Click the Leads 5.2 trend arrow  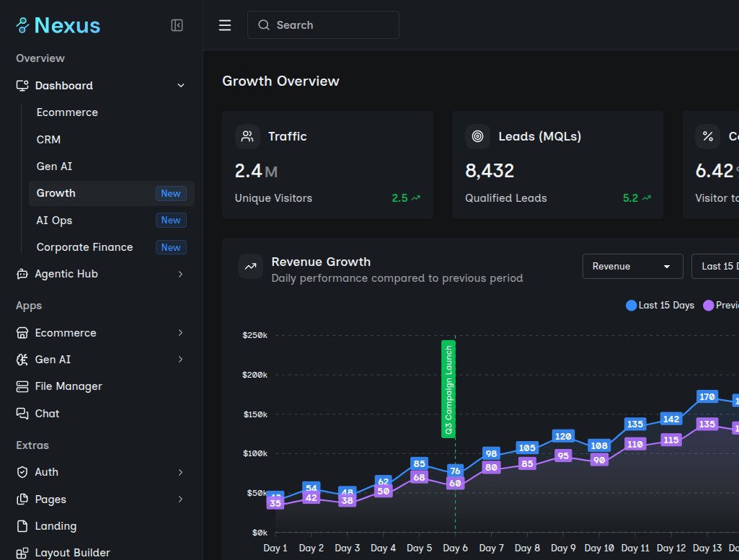(647, 198)
